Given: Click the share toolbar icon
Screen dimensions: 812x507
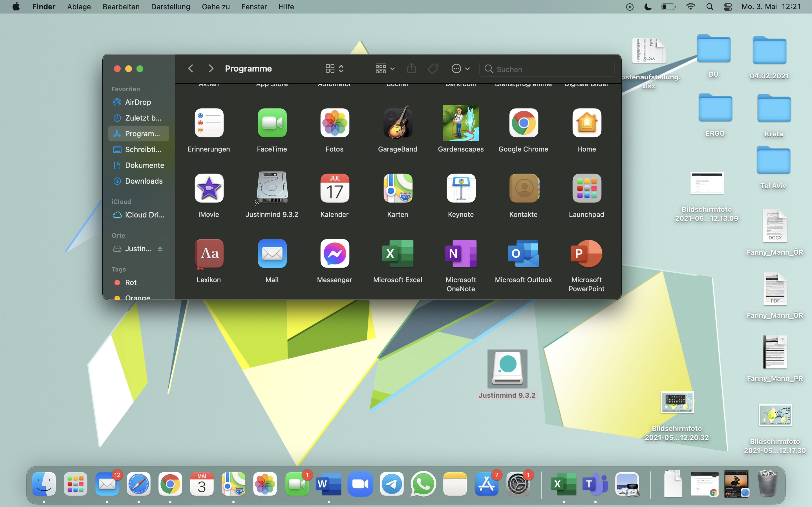Looking at the screenshot, I should click(411, 69).
